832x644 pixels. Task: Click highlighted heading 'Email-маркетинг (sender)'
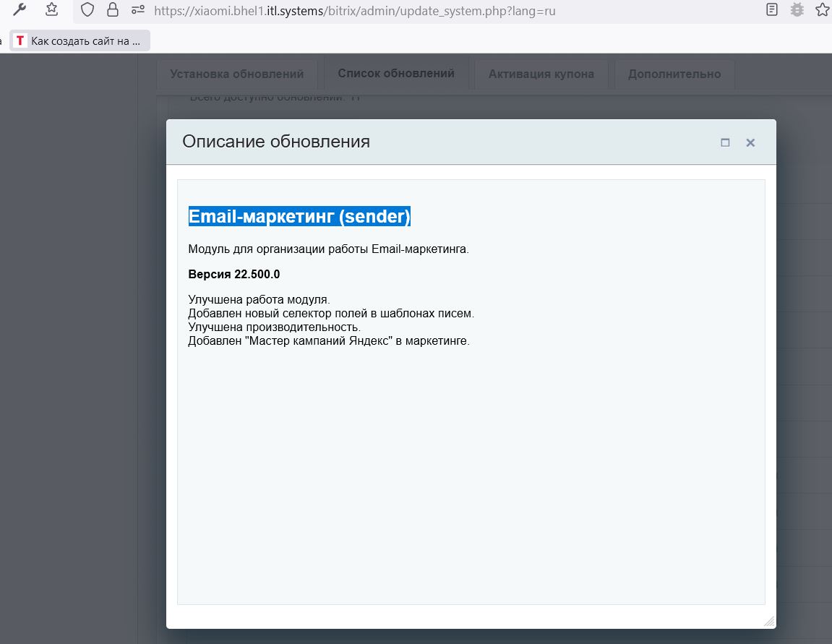tap(299, 216)
